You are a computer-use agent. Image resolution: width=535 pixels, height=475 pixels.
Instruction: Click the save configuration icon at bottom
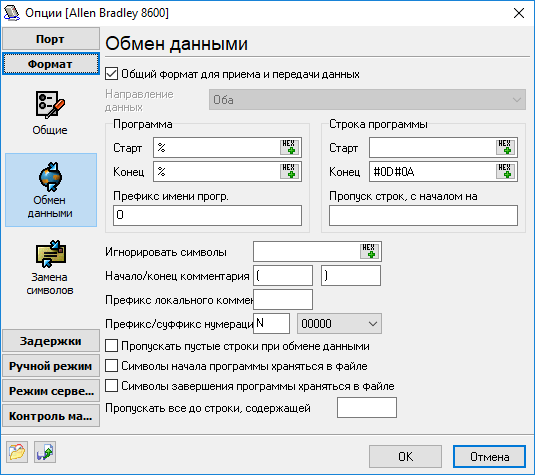[45, 452]
